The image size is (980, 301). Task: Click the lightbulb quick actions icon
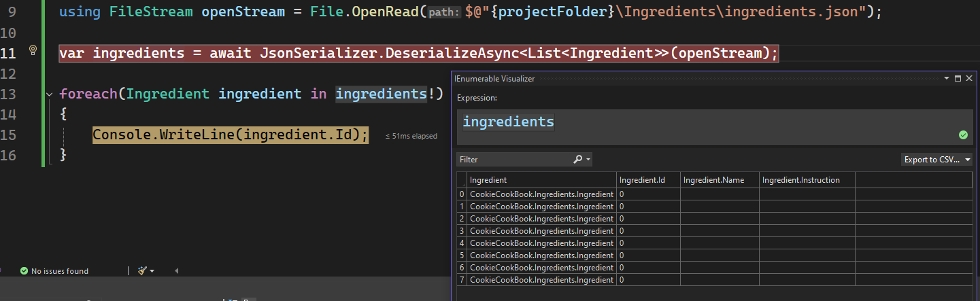click(32, 50)
